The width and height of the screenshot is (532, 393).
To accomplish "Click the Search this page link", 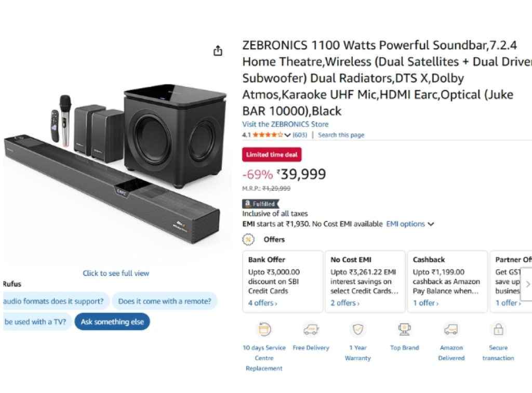I will click(x=341, y=135).
